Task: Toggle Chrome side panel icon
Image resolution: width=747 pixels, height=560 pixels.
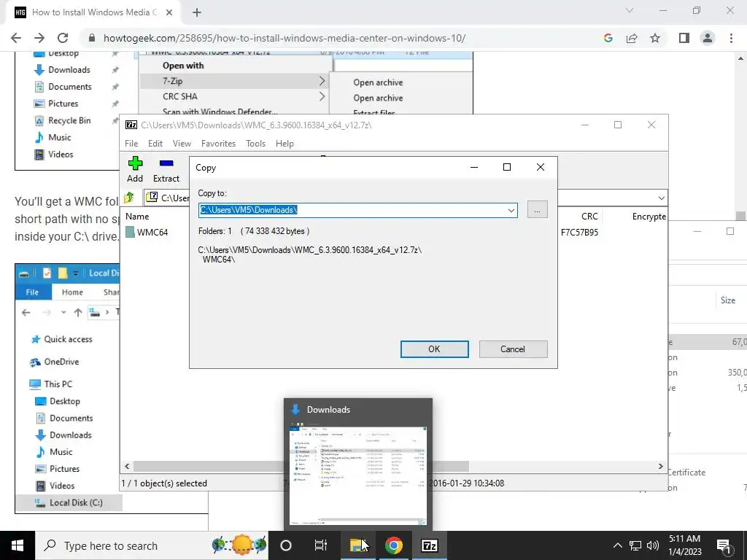Action: pos(684,38)
